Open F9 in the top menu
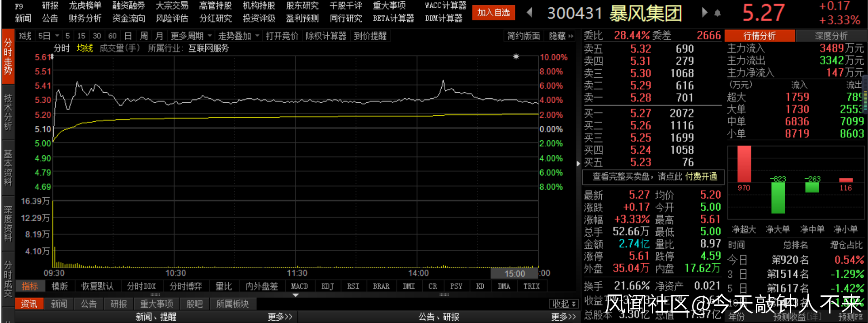 pos(19,6)
